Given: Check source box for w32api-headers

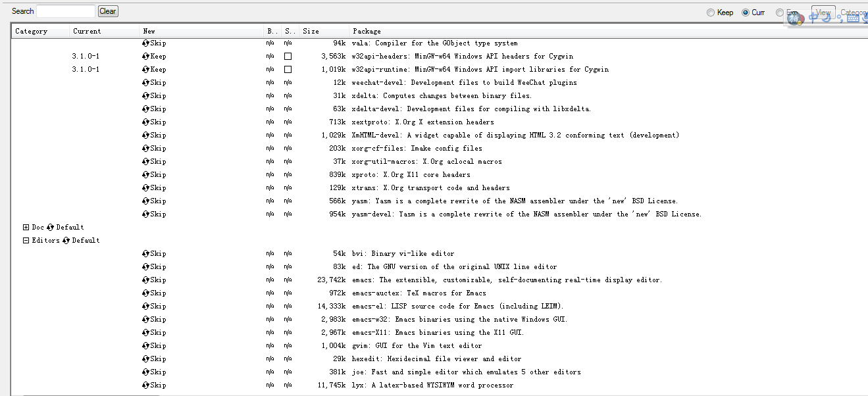Looking at the screenshot, I should point(288,57).
